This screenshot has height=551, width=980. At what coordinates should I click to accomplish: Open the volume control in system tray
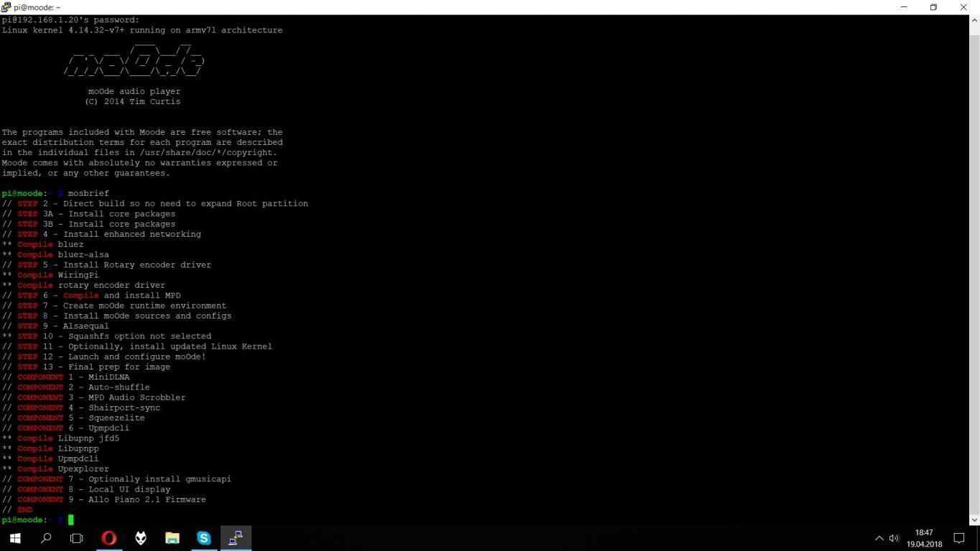click(894, 538)
